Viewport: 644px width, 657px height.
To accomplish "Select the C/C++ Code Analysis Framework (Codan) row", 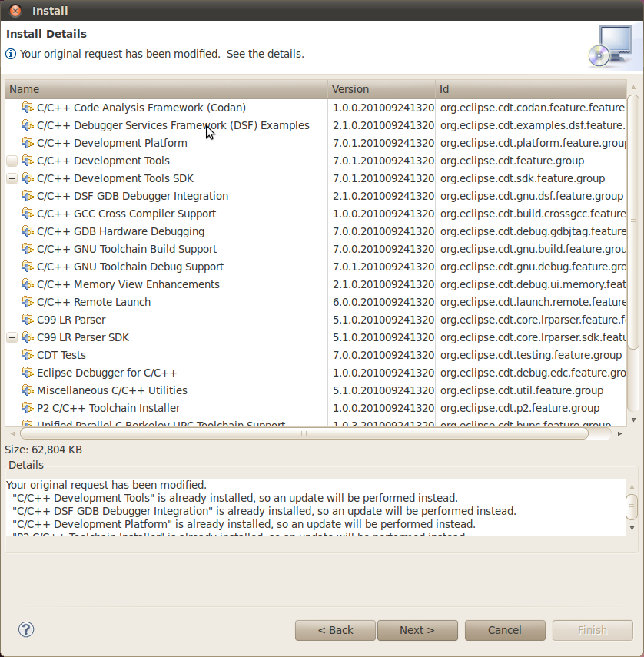I will (x=316, y=108).
